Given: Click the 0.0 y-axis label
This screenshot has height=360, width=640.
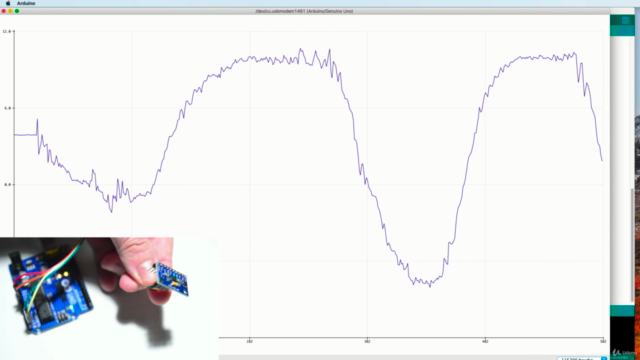Looking at the screenshot, I should [7, 184].
